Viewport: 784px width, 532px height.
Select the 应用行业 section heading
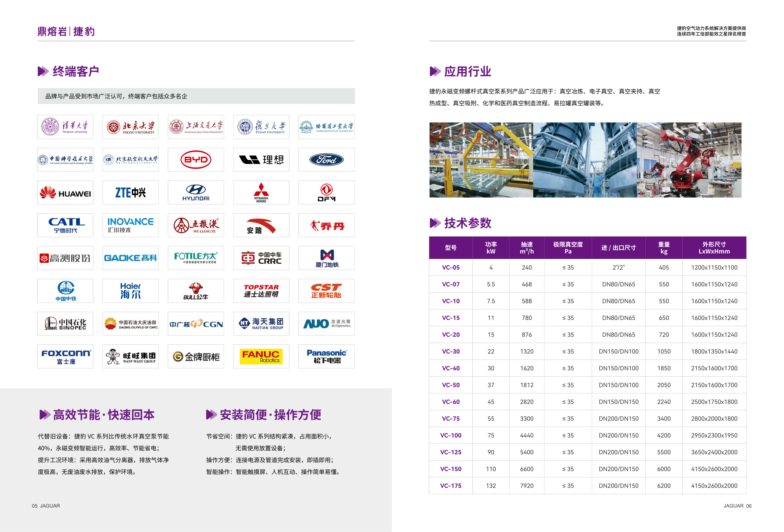click(x=467, y=71)
